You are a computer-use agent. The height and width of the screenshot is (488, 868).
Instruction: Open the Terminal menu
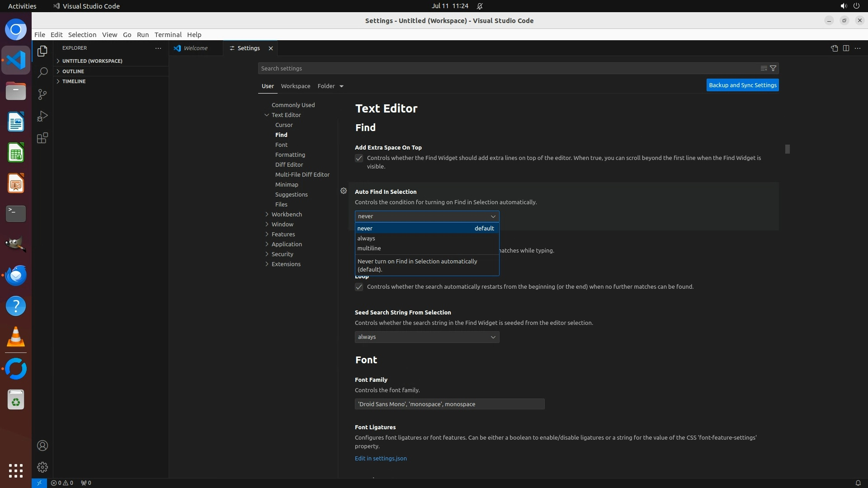coord(168,35)
